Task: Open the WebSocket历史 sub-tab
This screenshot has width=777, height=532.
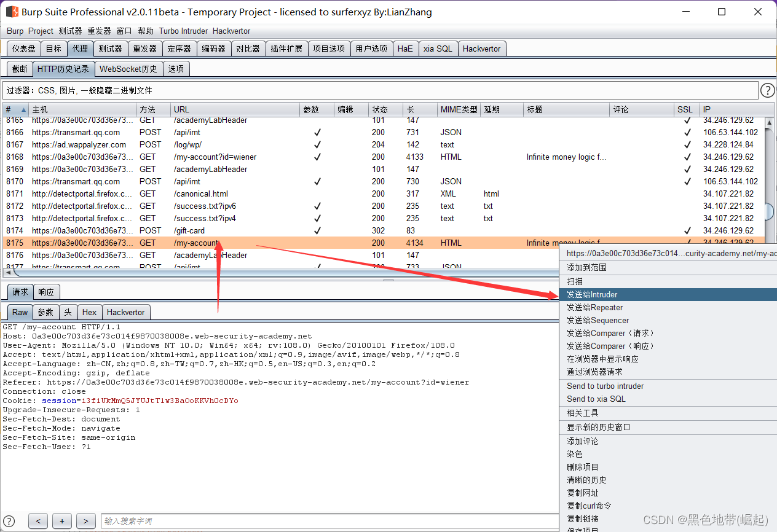Action: (x=128, y=69)
